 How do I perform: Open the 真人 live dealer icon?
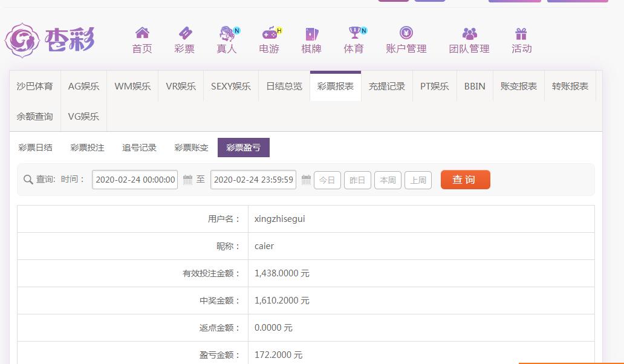tap(229, 33)
